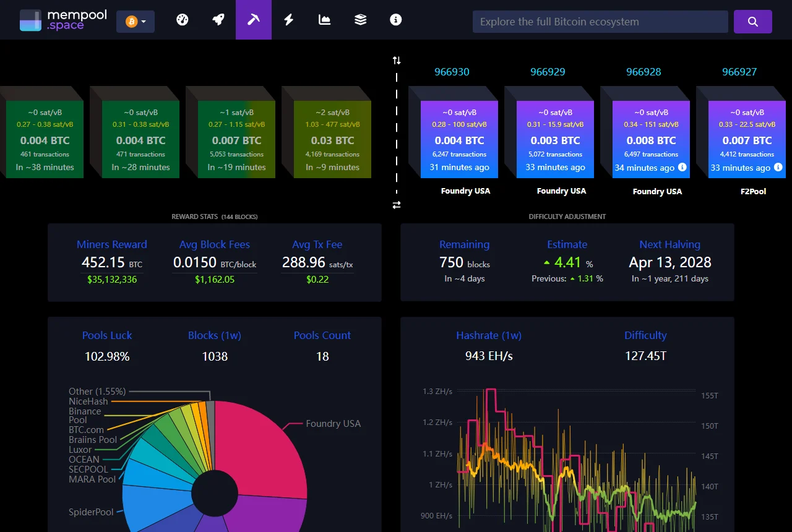Open pending block in ~38 minutes

coord(45,140)
